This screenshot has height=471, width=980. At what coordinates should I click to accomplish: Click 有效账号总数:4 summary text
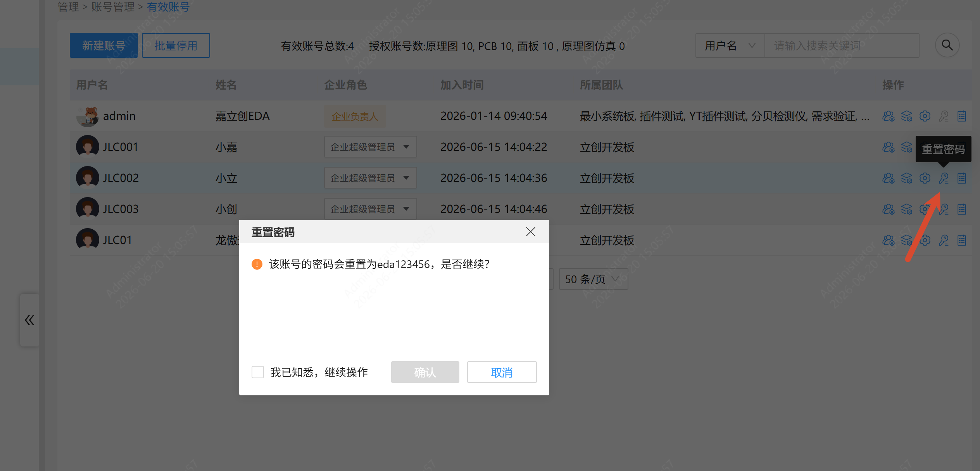click(x=317, y=46)
